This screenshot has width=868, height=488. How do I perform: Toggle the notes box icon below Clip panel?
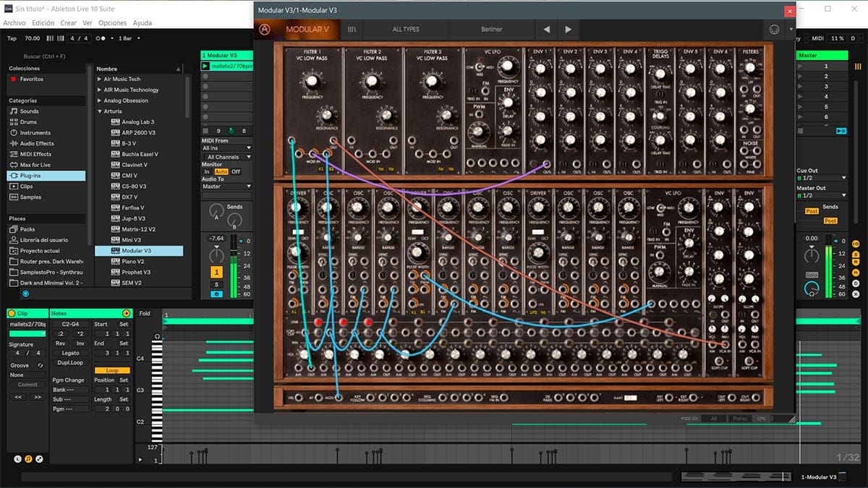(28, 458)
